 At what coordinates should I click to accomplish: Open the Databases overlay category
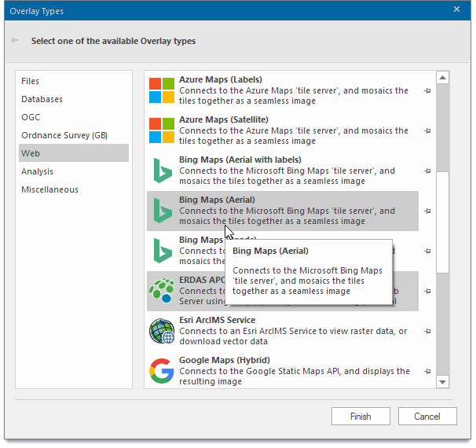point(74,99)
